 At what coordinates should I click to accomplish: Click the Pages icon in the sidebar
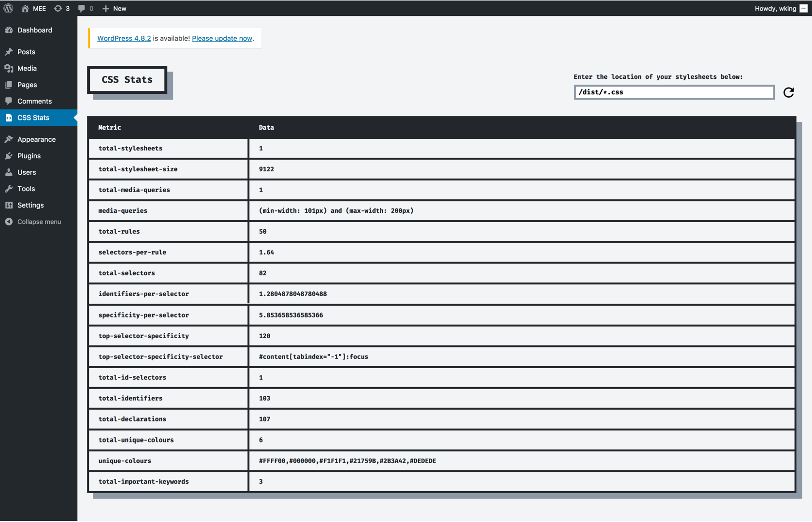point(9,85)
